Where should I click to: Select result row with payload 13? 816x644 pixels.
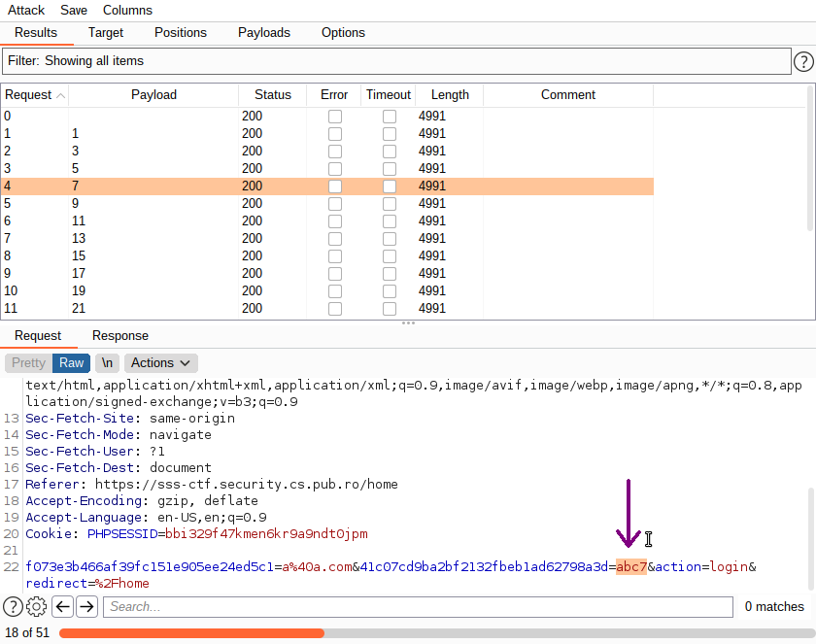326,238
